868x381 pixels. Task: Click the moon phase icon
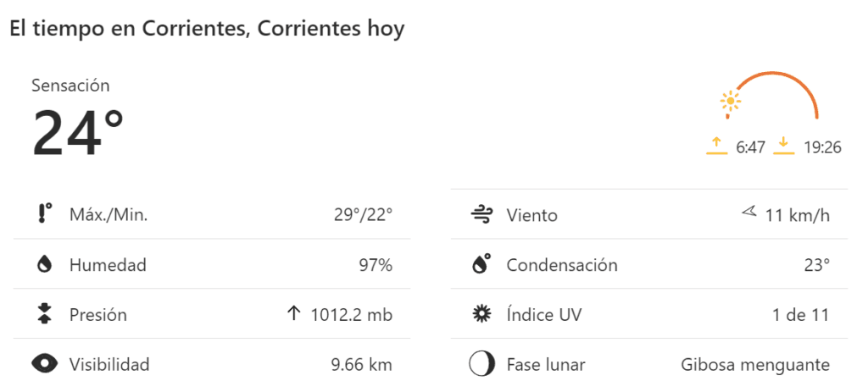(481, 365)
